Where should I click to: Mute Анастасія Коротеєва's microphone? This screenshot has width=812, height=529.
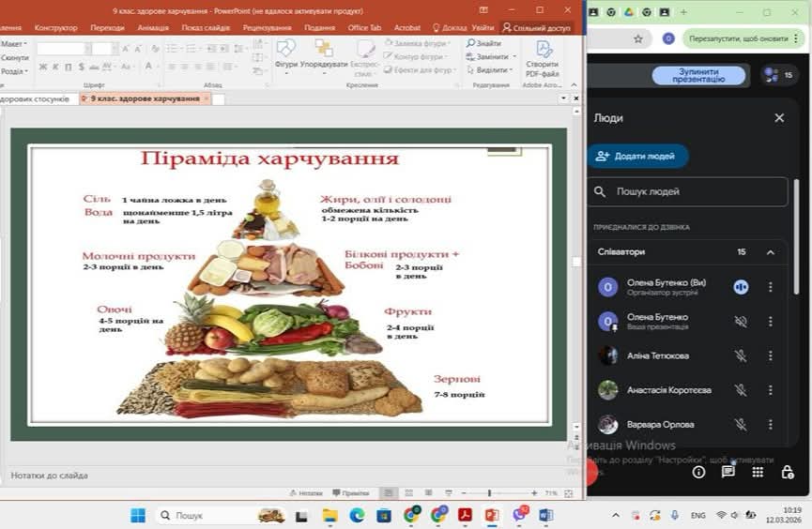coord(741,390)
